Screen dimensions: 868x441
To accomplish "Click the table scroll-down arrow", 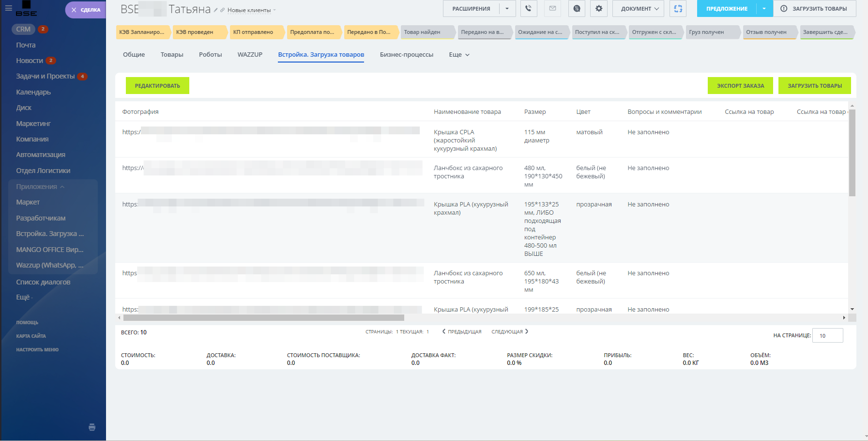I will click(852, 309).
